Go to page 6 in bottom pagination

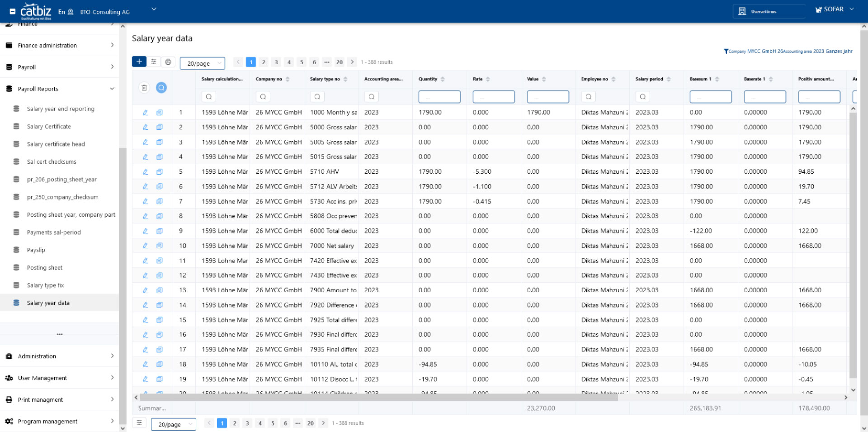[x=285, y=423]
